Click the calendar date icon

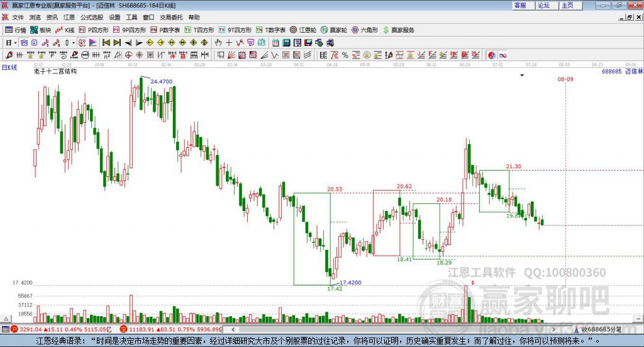[x=275, y=43]
